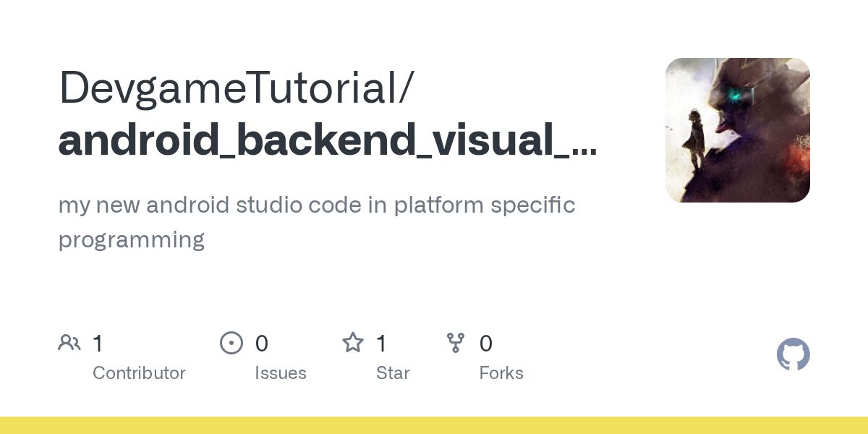Image resolution: width=868 pixels, height=434 pixels.
Task: Click the star count '1'
Action: pos(381,344)
